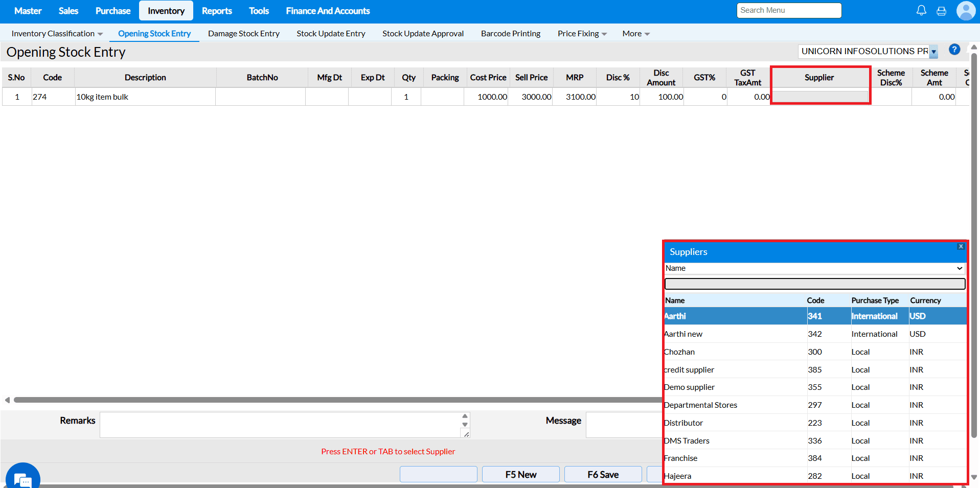
Task: Open the More submenu
Action: [636, 34]
